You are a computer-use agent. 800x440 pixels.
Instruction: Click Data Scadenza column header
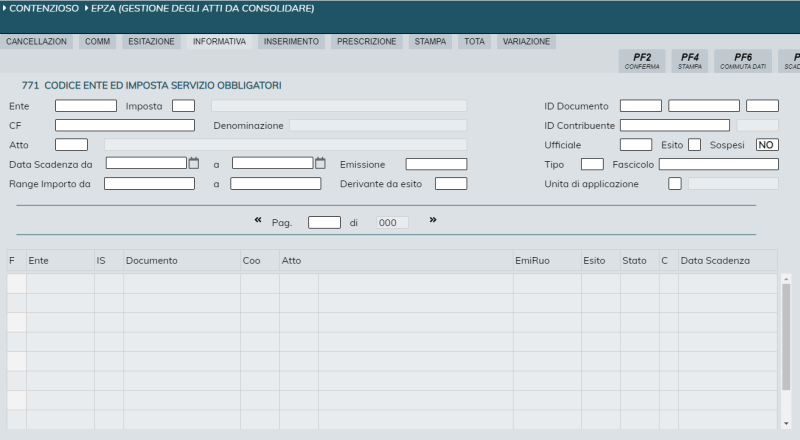click(728, 260)
